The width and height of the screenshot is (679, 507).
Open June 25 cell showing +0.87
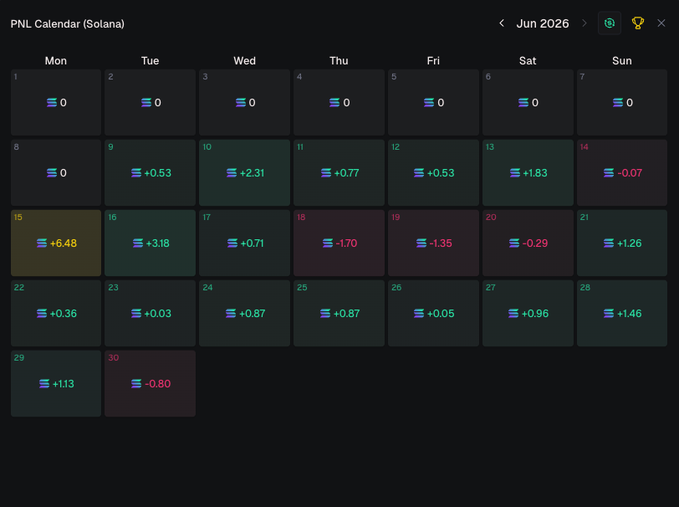tap(339, 313)
